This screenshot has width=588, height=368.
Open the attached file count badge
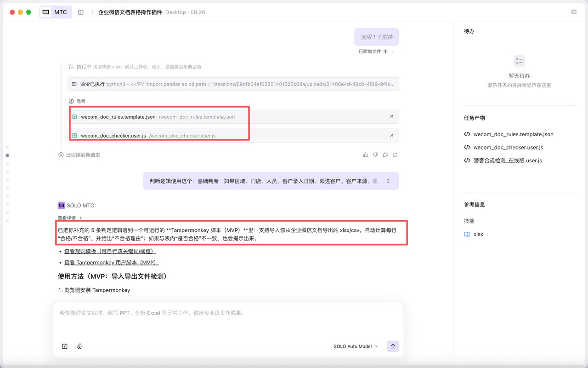(x=385, y=52)
